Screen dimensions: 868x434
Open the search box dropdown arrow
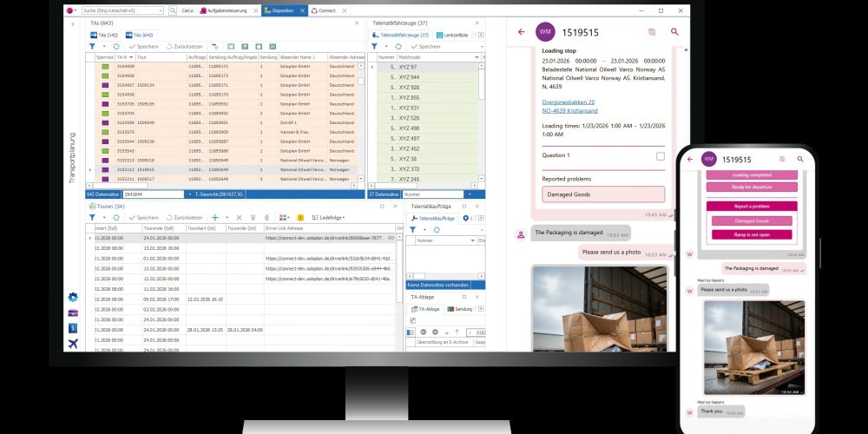point(163,11)
